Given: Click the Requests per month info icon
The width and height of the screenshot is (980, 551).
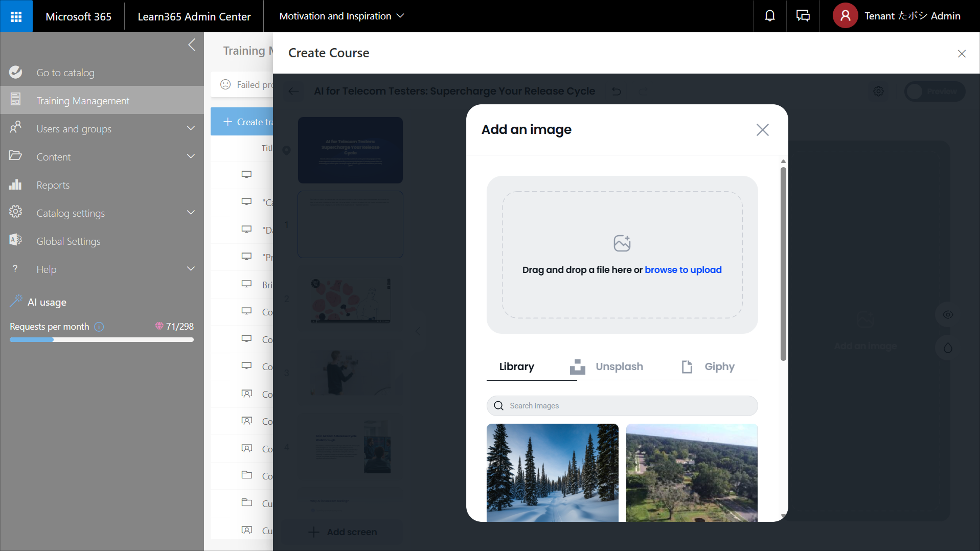Looking at the screenshot, I should coord(99,327).
